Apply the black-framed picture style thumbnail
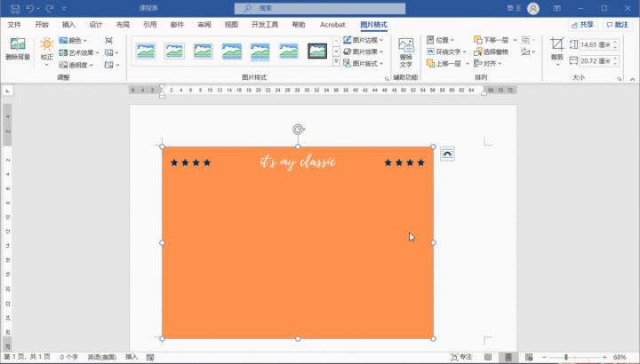Screen dimensions: 640x364 pyautogui.click(x=317, y=51)
